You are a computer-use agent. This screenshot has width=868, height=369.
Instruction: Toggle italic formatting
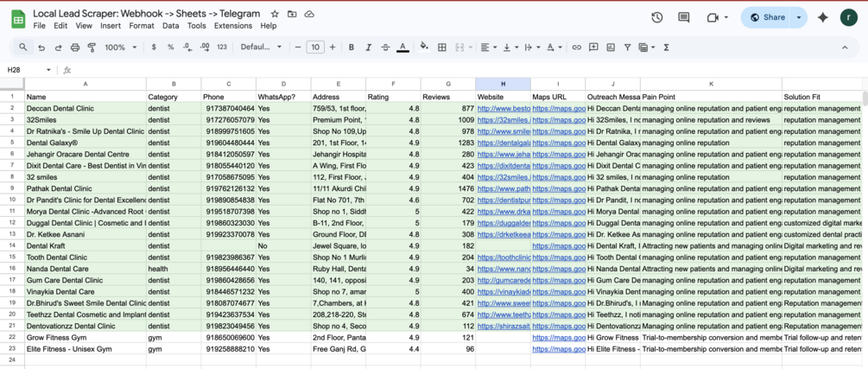point(368,48)
